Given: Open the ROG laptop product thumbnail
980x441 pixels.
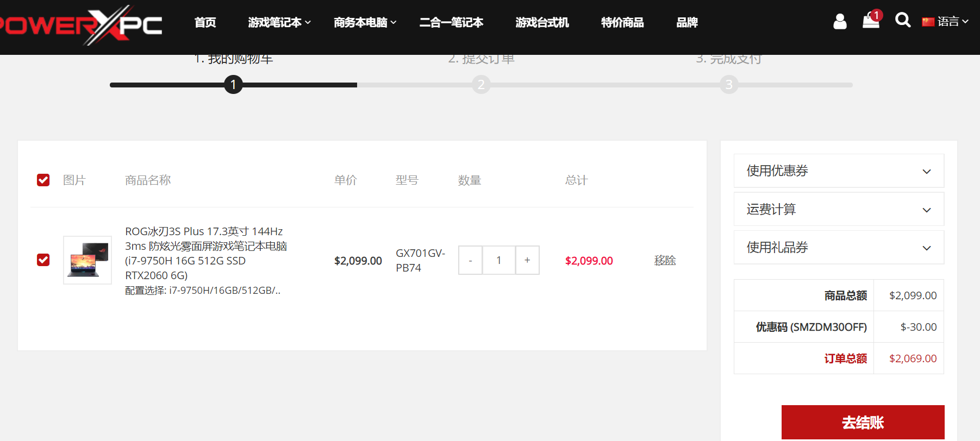Looking at the screenshot, I should 88,260.
